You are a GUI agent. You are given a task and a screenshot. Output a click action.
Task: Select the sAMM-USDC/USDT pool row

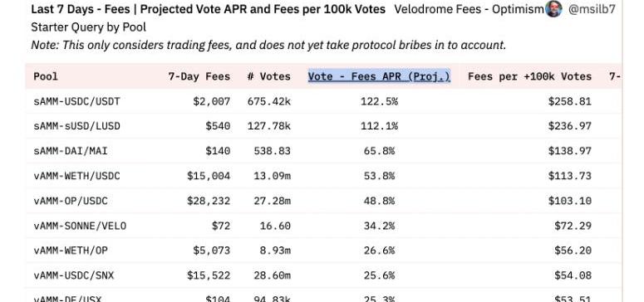pos(323,101)
